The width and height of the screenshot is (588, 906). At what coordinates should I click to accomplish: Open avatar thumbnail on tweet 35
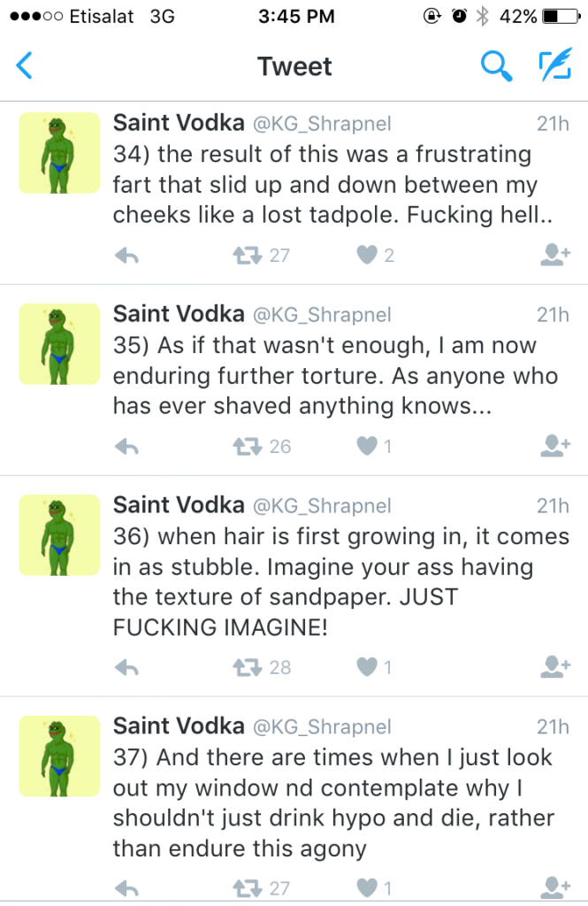click(x=60, y=344)
